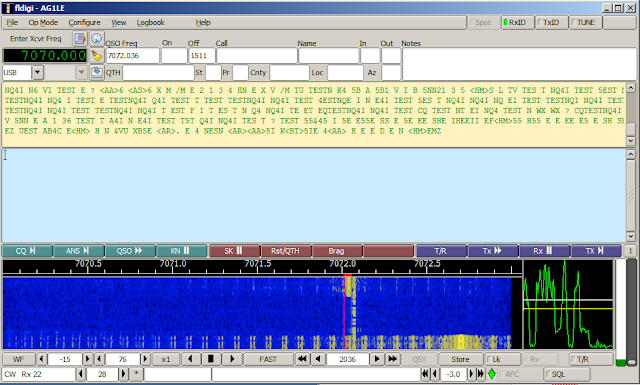Jump squelch level to the minimum
640x385 pixels.
pyautogui.click(x=425, y=374)
